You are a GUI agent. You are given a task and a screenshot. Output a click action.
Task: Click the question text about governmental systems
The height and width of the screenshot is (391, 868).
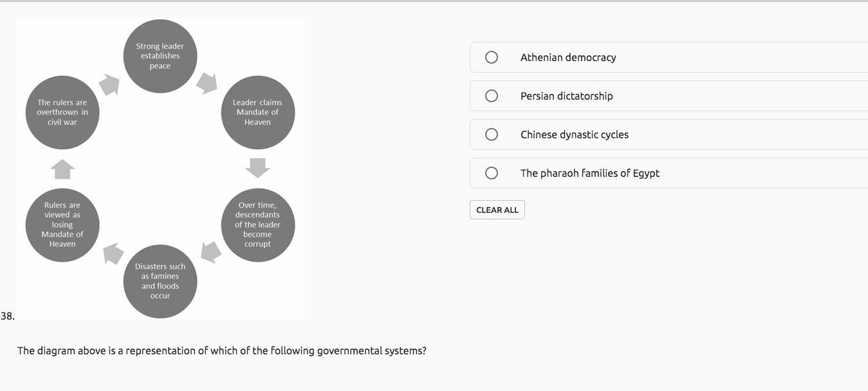(222, 350)
